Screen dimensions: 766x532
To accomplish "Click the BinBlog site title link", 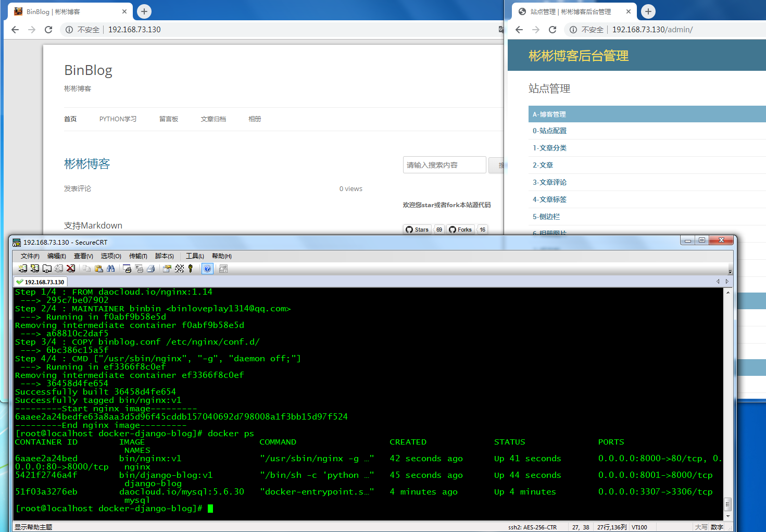I will (x=88, y=70).
